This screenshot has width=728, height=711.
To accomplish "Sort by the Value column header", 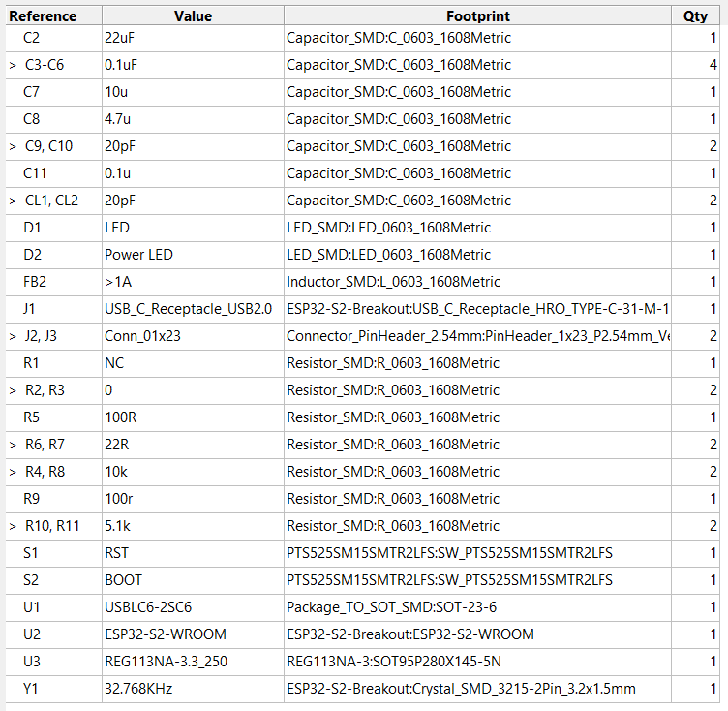I will pyautogui.click(x=193, y=16).
